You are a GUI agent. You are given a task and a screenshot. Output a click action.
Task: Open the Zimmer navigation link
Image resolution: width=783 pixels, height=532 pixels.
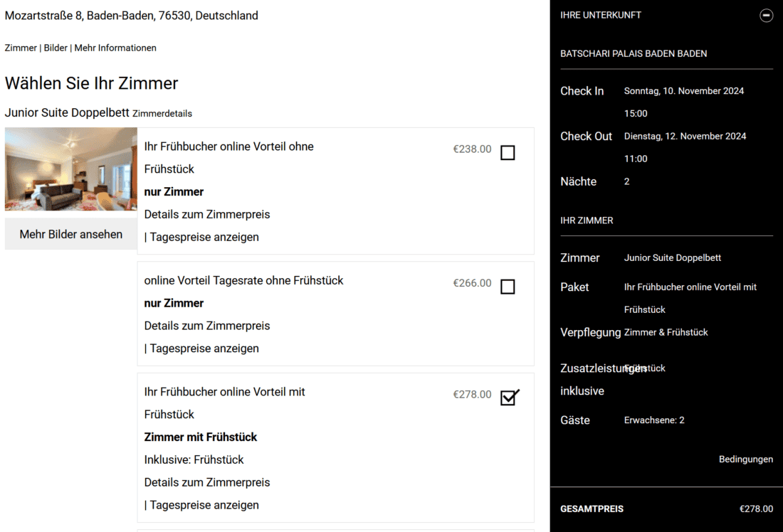point(21,48)
